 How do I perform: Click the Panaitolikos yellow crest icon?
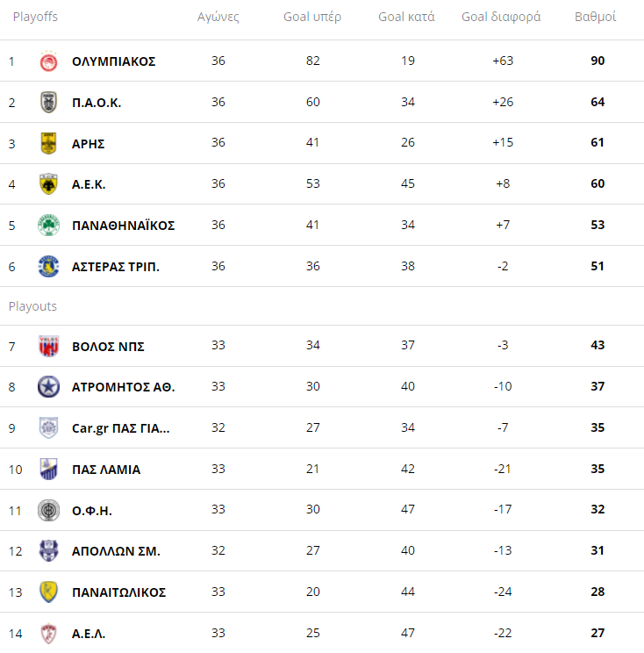[48, 592]
